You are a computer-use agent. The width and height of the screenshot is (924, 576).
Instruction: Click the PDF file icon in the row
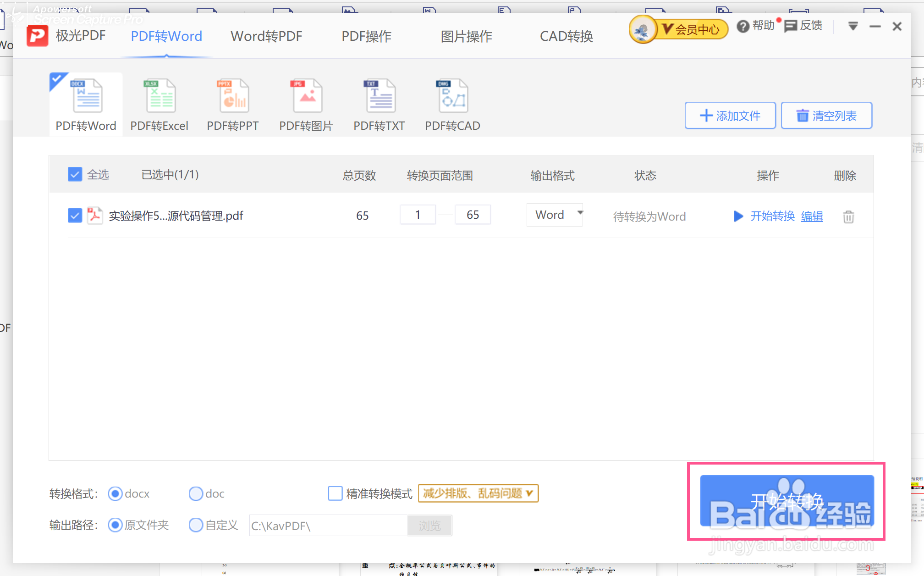[x=95, y=215]
